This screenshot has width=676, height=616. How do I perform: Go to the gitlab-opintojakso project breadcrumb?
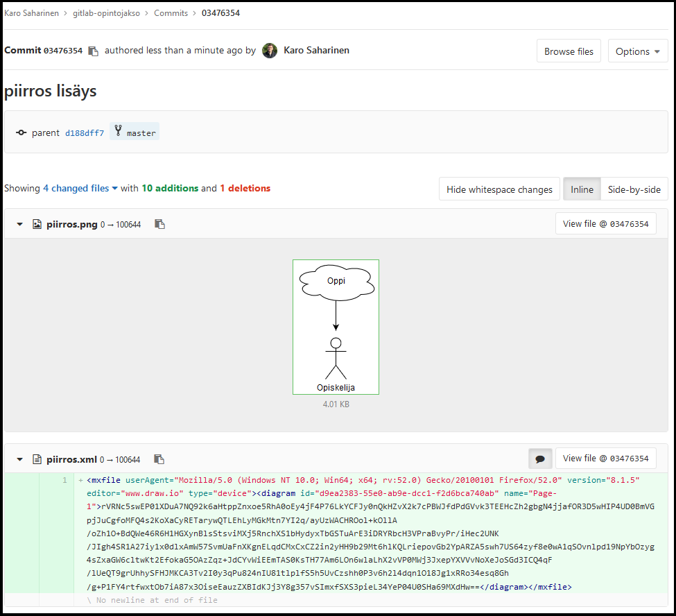coord(107,12)
